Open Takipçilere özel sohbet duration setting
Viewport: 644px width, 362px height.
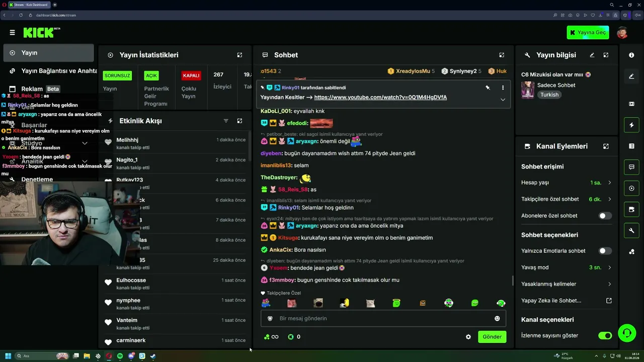tap(567, 199)
